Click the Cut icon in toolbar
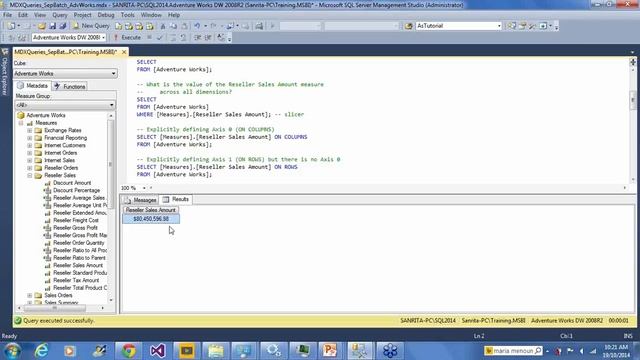 pyautogui.click(x=163, y=26)
